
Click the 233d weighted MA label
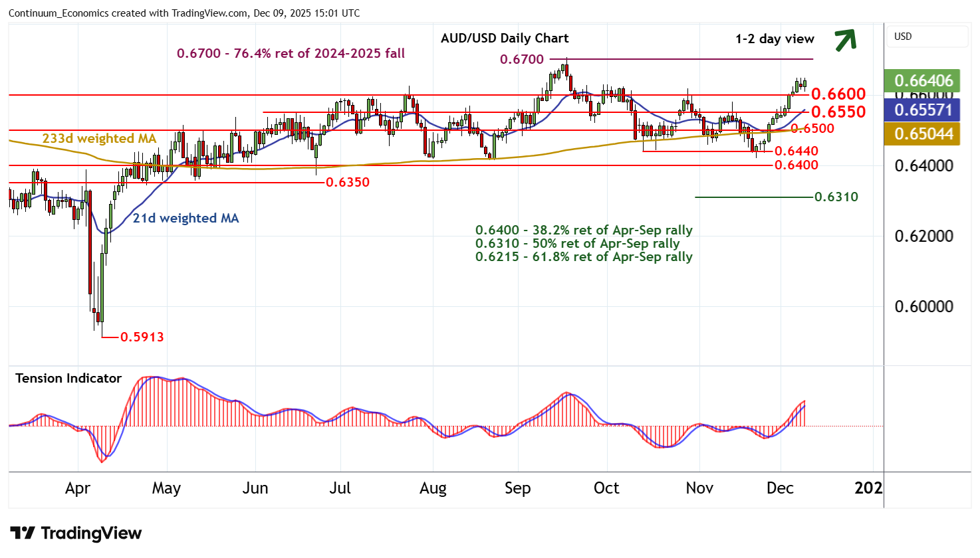tap(99, 138)
